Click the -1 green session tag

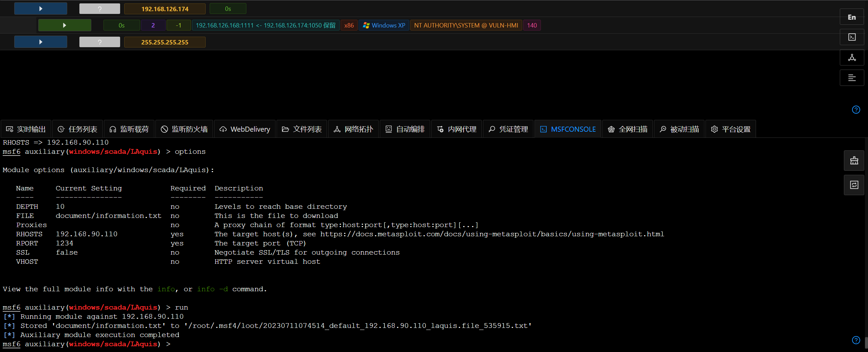(x=178, y=25)
